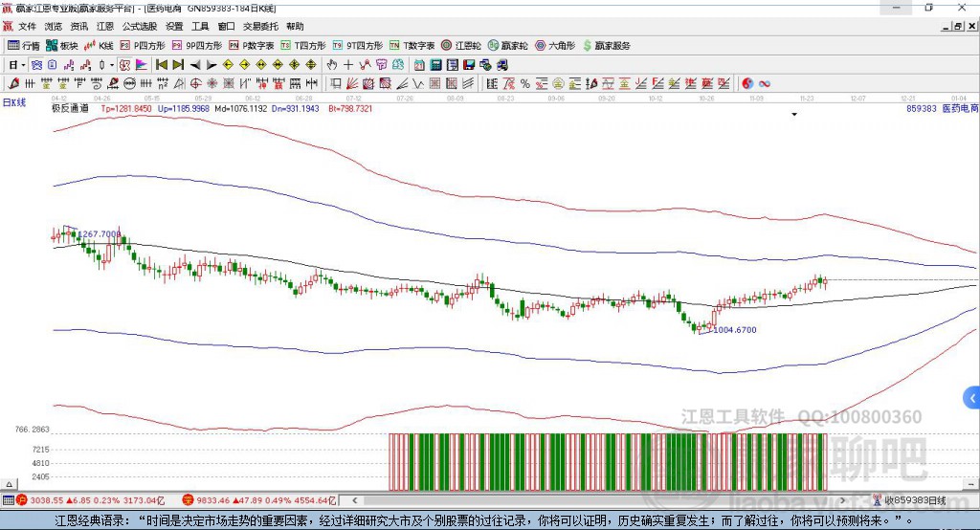Open the 公式选股 menu
This screenshot has width=980, height=530.
point(139,27)
